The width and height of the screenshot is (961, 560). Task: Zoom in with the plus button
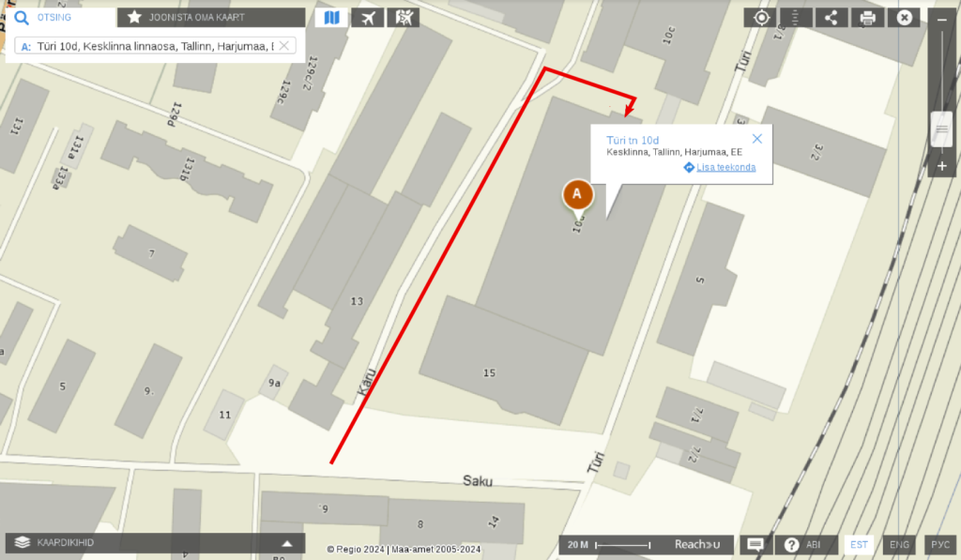point(942,166)
